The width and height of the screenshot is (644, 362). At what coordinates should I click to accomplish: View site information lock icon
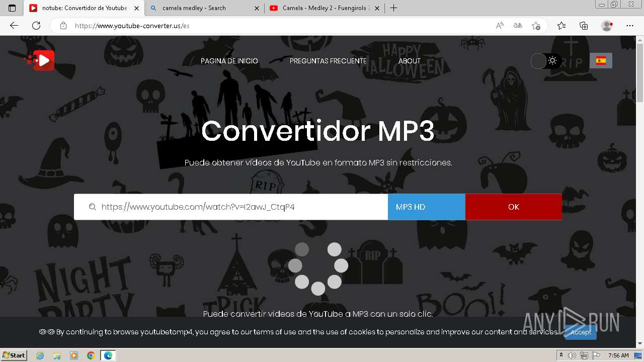coord(63,26)
